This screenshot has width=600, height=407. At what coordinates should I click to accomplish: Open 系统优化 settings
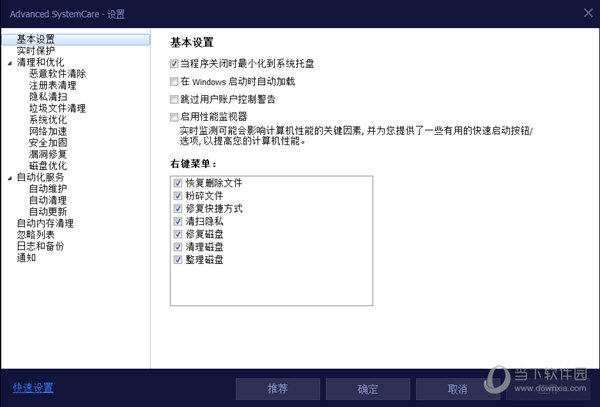pos(48,119)
